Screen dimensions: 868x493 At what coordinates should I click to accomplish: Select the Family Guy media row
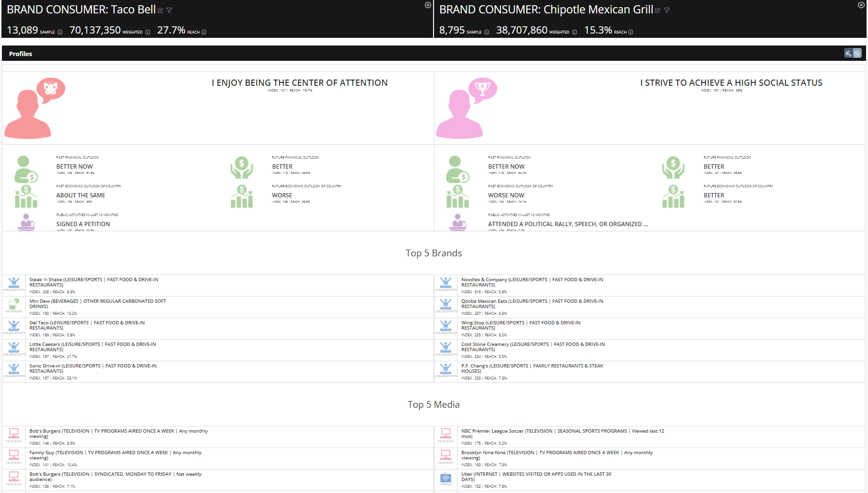218,459
